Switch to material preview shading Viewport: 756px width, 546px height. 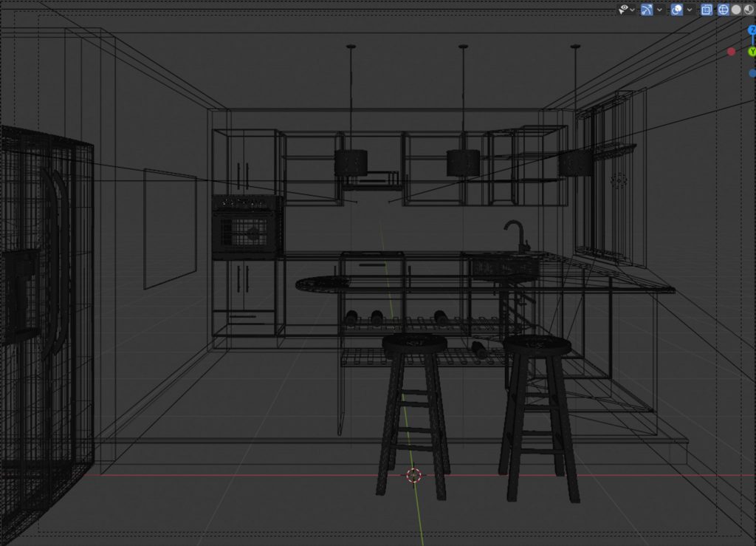[749, 10]
